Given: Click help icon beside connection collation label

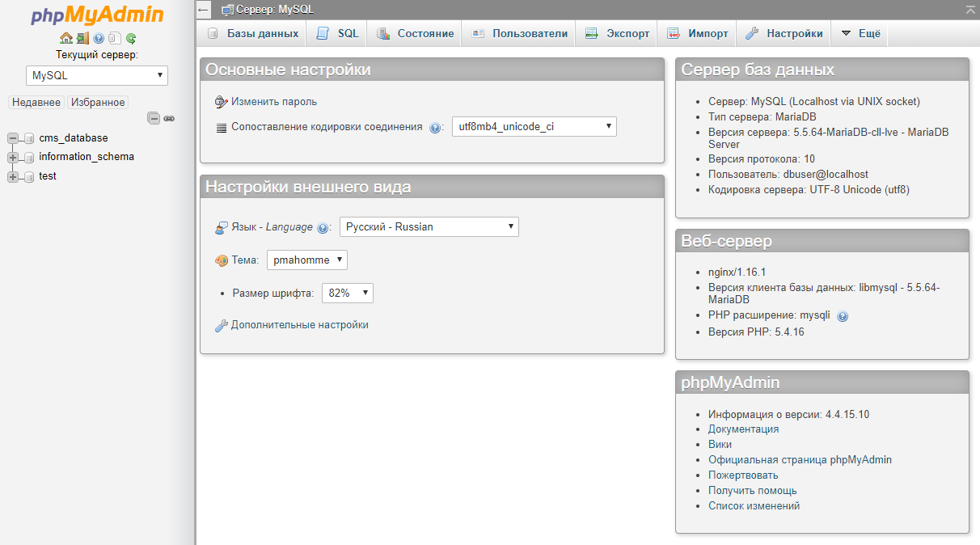Looking at the screenshot, I should tap(435, 128).
